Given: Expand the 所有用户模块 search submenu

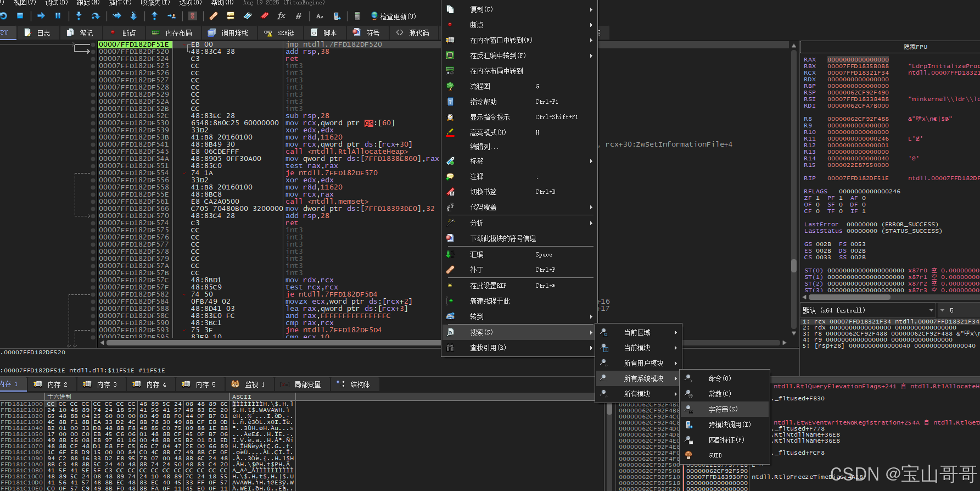Looking at the screenshot, I should point(639,363).
